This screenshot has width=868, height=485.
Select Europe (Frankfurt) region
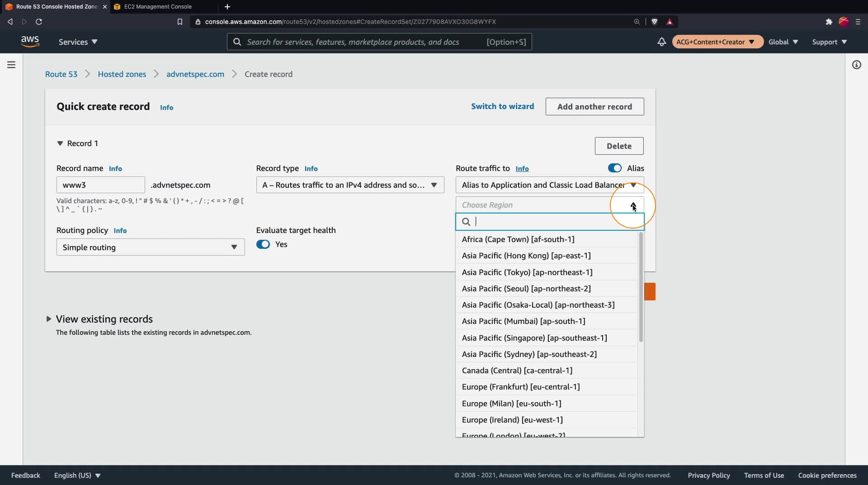click(x=546, y=387)
